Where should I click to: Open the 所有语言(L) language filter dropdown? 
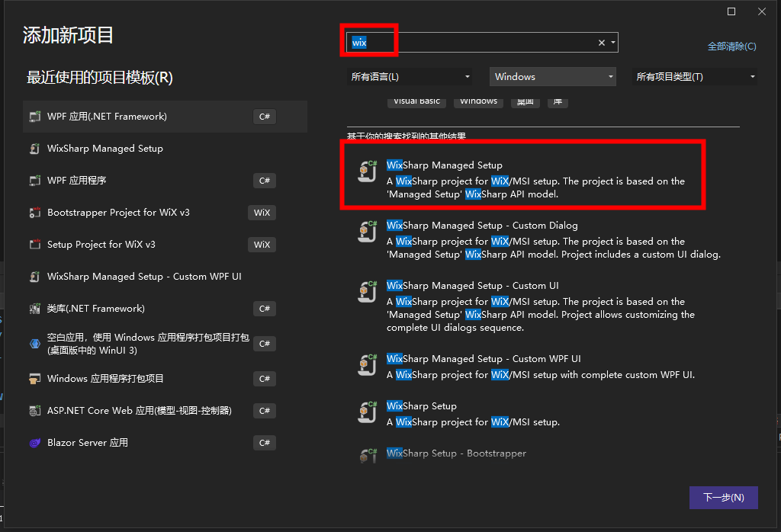pyautogui.click(x=409, y=77)
